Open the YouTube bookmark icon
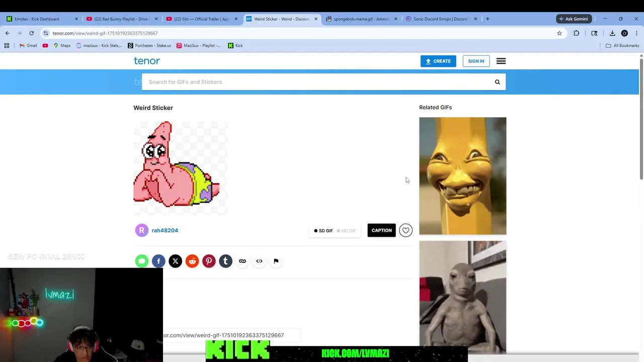This screenshot has width=644, height=362. tap(45, 45)
